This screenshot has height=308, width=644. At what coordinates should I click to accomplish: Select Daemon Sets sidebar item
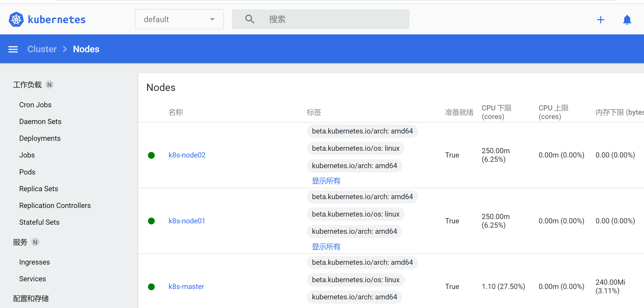40,122
